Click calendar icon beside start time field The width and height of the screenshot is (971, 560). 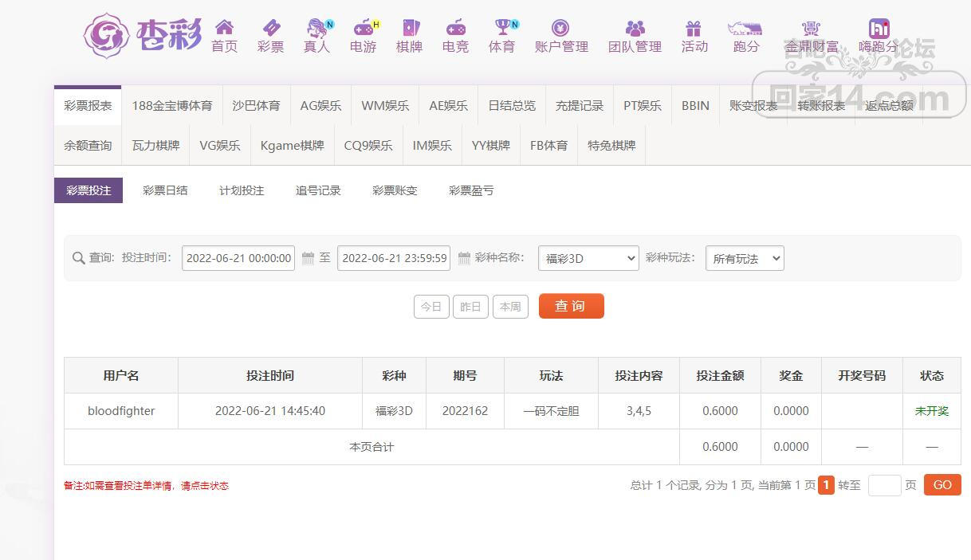[x=308, y=258]
